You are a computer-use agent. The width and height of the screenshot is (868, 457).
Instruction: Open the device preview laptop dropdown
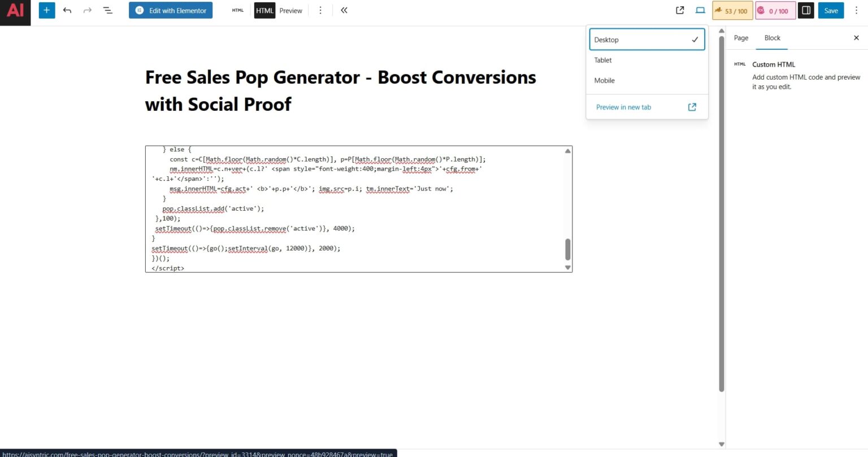click(700, 10)
